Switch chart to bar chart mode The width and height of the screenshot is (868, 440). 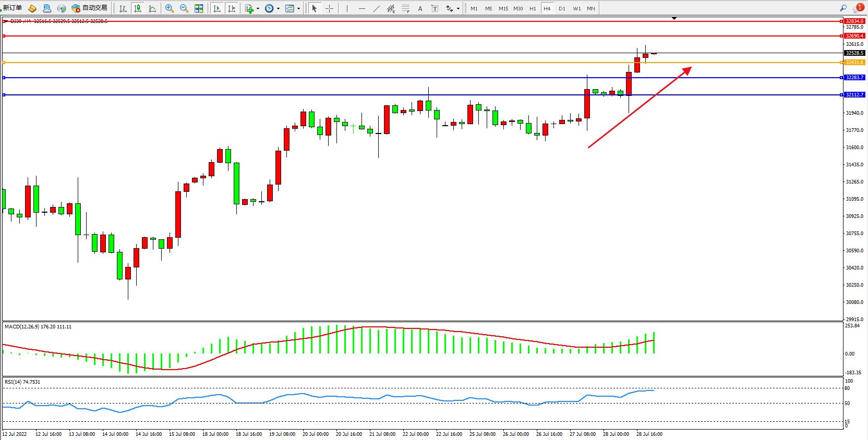(x=123, y=8)
